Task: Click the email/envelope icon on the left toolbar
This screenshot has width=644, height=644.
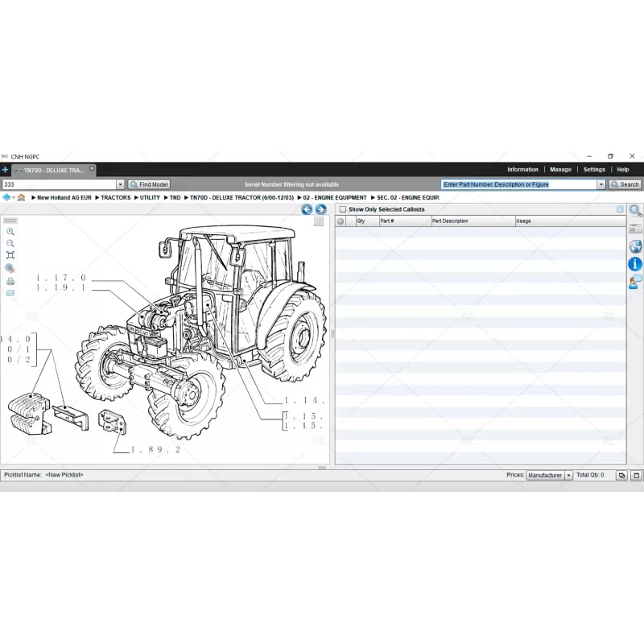Action: pos(10,292)
